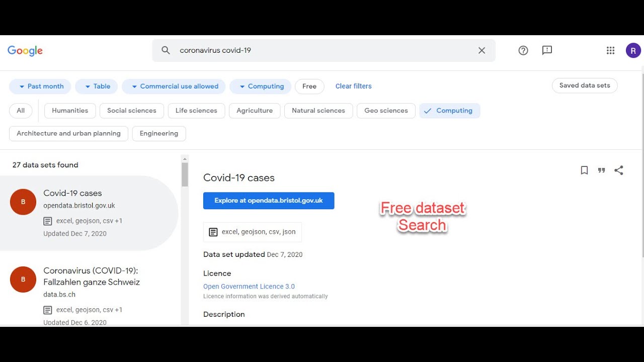Click the Bristol dataset B avatar
Viewport: 644px width, 362px height.
coord(23,202)
